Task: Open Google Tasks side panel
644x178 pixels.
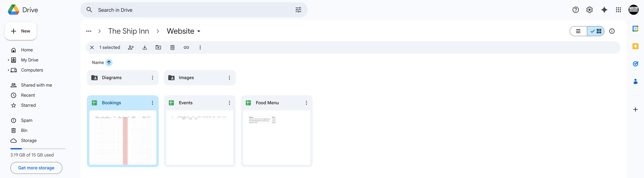Action: point(635,64)
